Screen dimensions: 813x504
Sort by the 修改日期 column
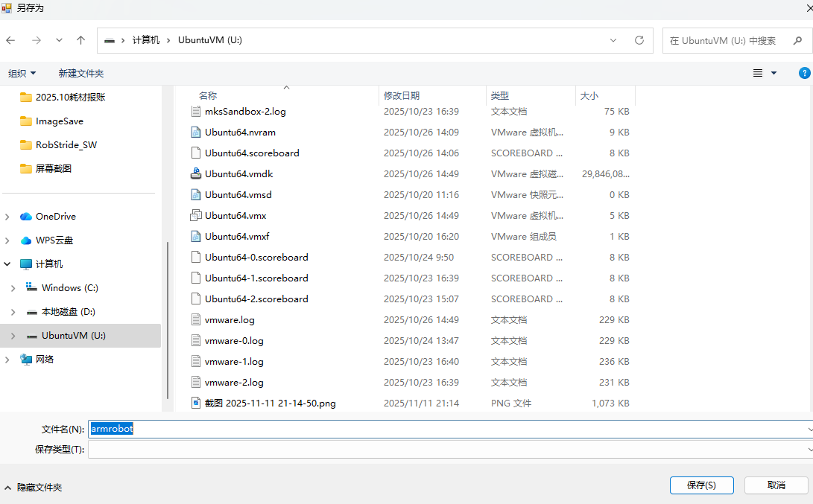[x=402, y=96]
